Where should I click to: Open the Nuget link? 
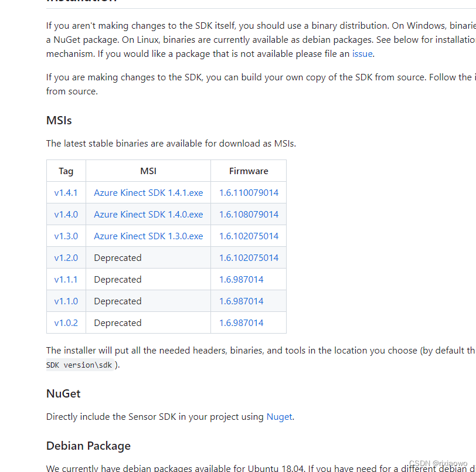click(x=279, y=417)
